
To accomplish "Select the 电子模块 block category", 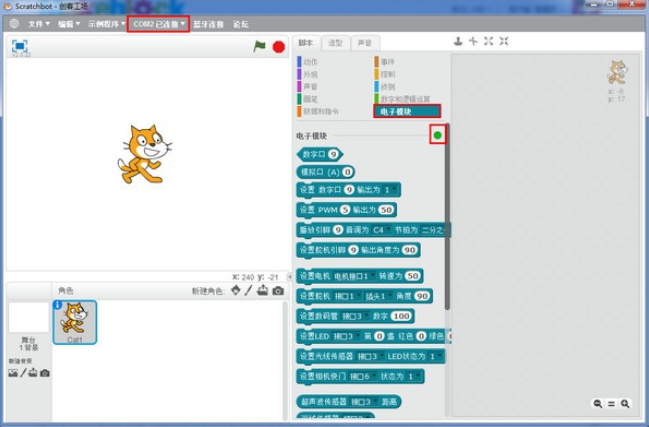I will click(x=407, y=111).
